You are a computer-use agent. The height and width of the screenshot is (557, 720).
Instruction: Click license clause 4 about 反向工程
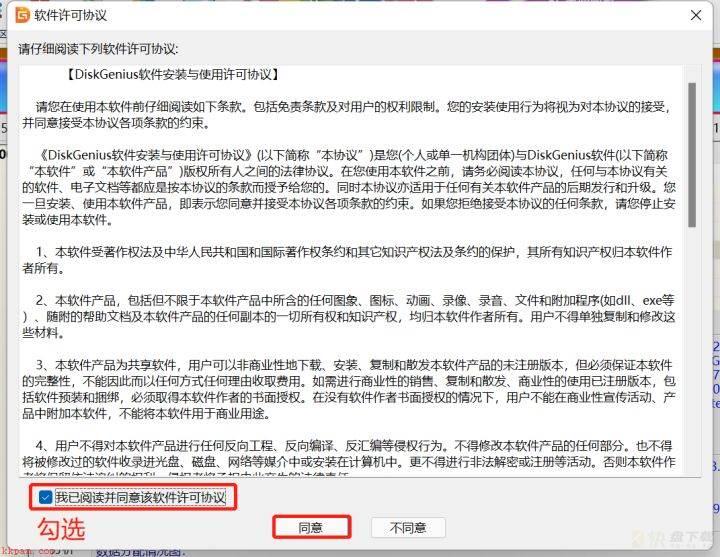tap(349, 454)
